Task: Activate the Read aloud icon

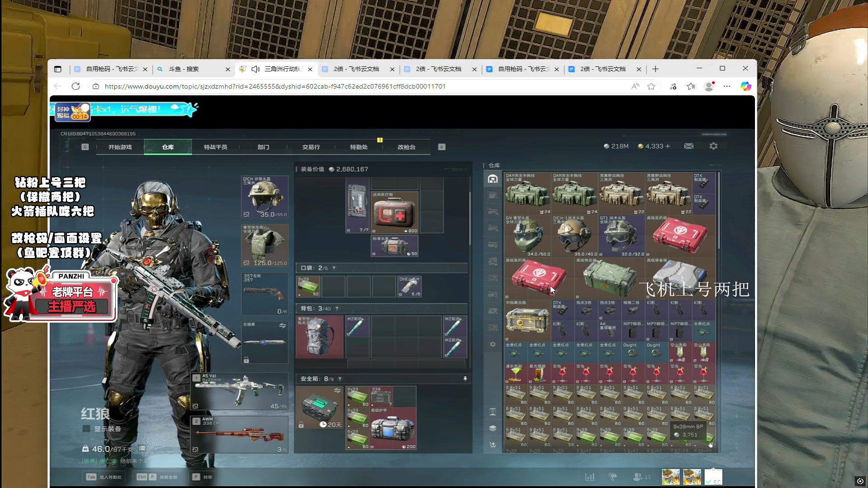Action: [635, 86]
